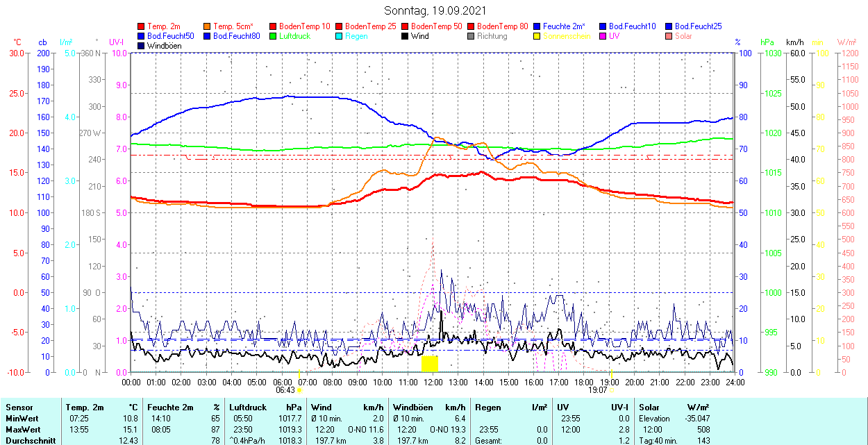The image size is (868, 445).
Task: Select the Durchschnitt row label
Action: click(29, 441)
